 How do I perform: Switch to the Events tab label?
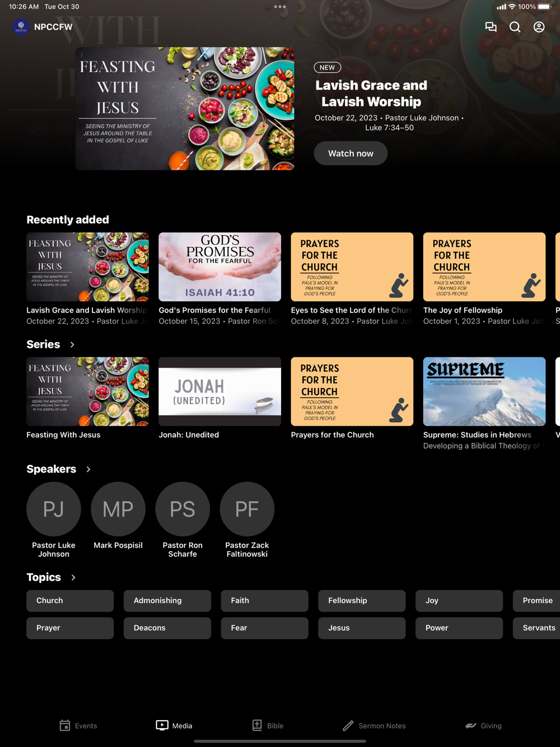(x=86, y=726)
